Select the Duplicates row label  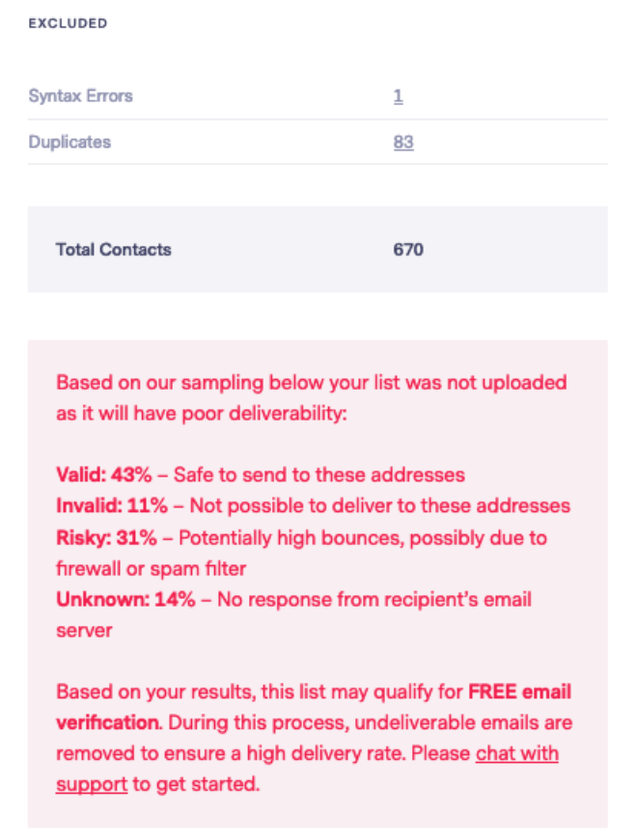[69, 143]
